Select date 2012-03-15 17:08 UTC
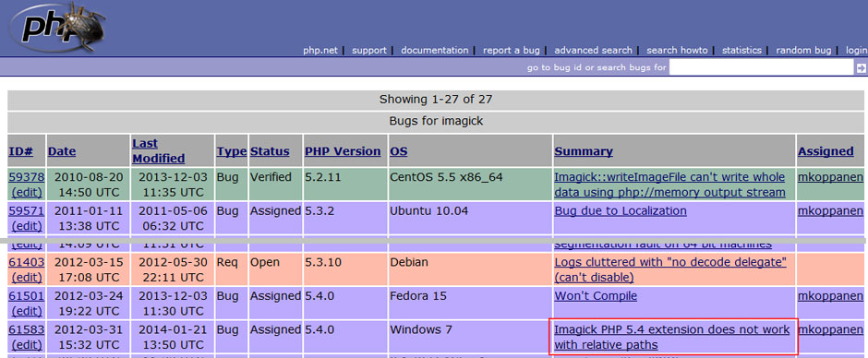868x358 pixels. (x=88, y=269)
